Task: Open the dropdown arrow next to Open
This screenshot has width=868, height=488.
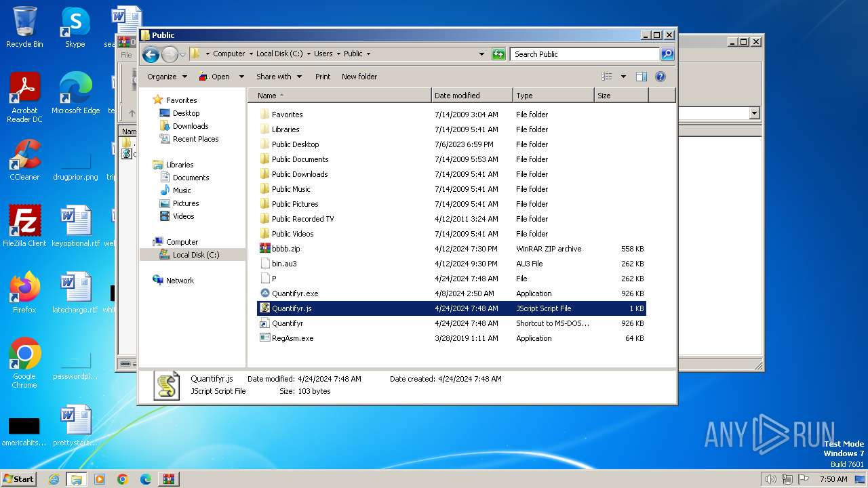Action: click(241, 77)
